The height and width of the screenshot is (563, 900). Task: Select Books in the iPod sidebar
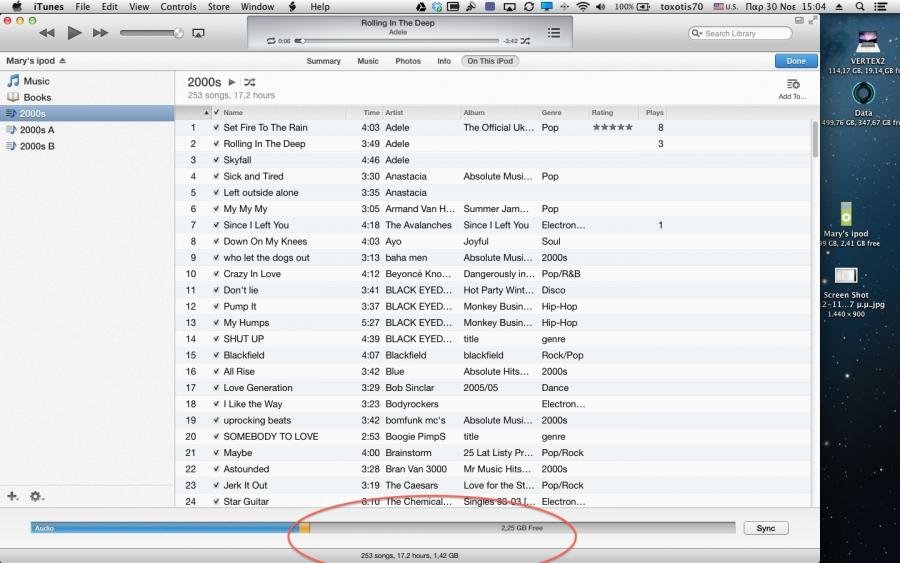tap(87, 97)
